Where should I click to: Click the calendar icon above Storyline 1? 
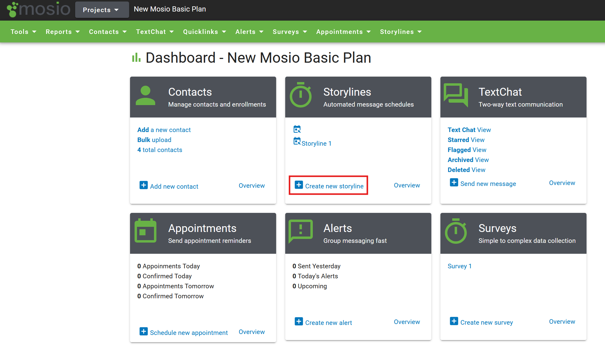pos(297,129)
